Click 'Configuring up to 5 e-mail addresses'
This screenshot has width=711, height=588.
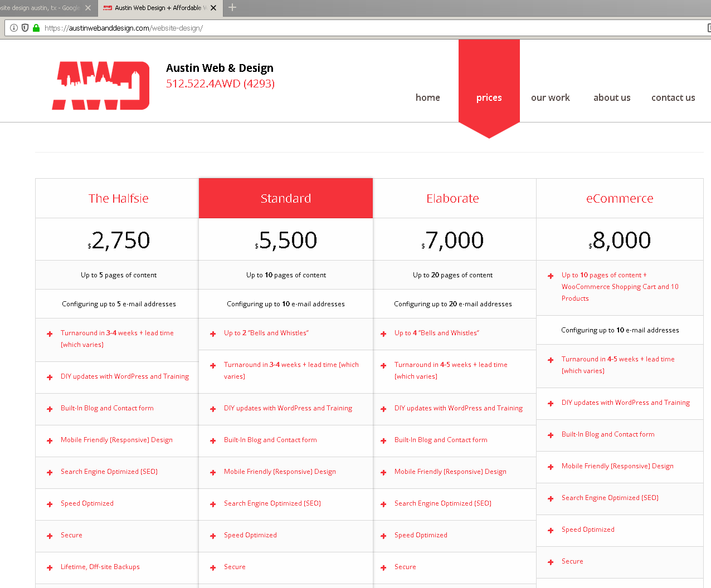click(119, 304)
